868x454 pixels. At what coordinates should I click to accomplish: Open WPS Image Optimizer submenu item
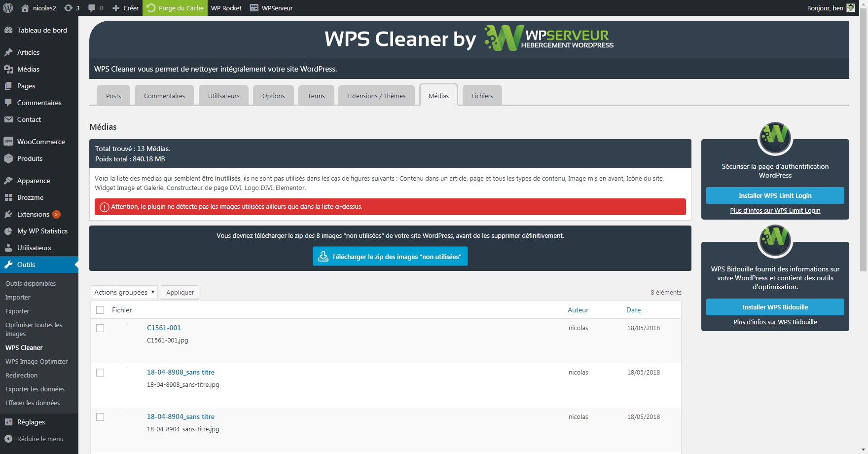(36, 361)
